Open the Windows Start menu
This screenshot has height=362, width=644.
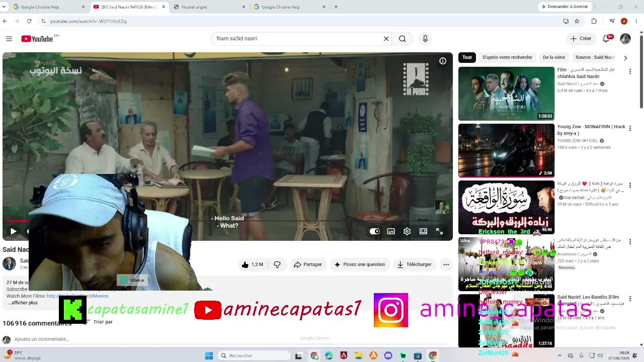click(209, 355)
